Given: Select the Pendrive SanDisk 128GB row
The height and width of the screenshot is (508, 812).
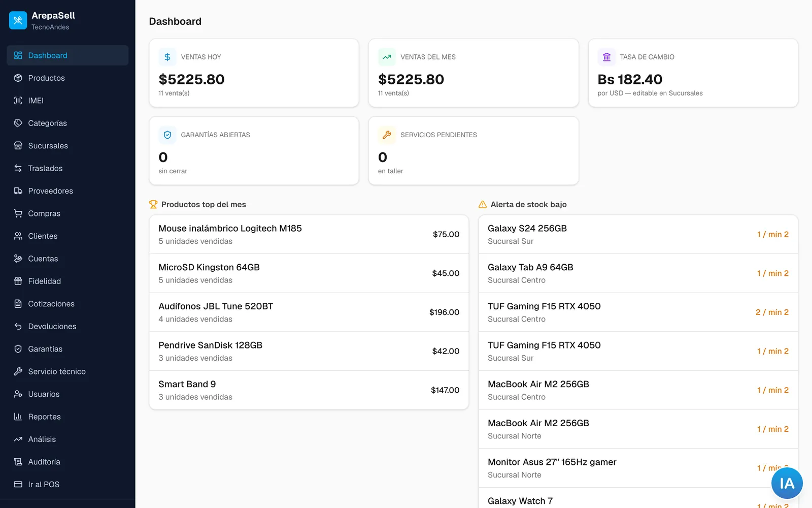Looking at the screenshot, I should [309, 351].
